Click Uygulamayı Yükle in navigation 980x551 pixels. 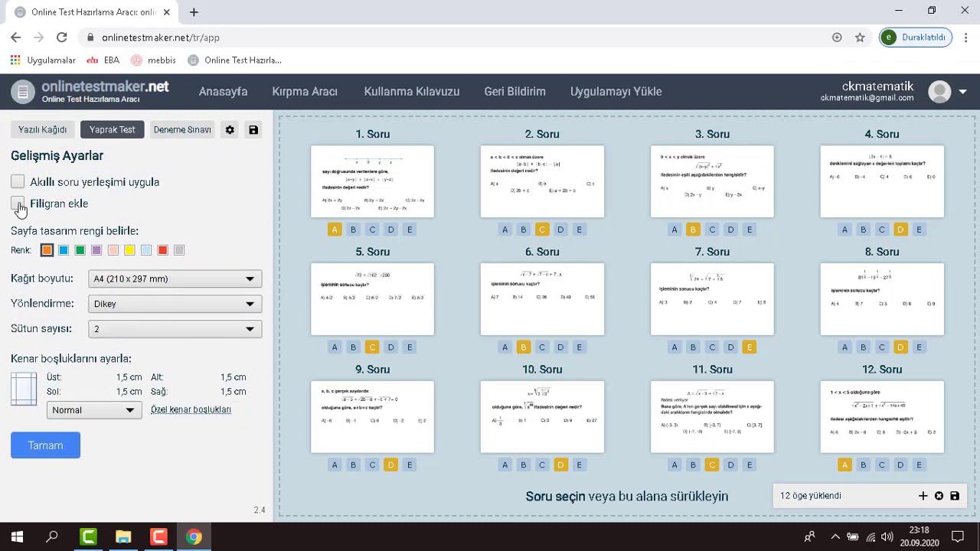click(616, 92)
